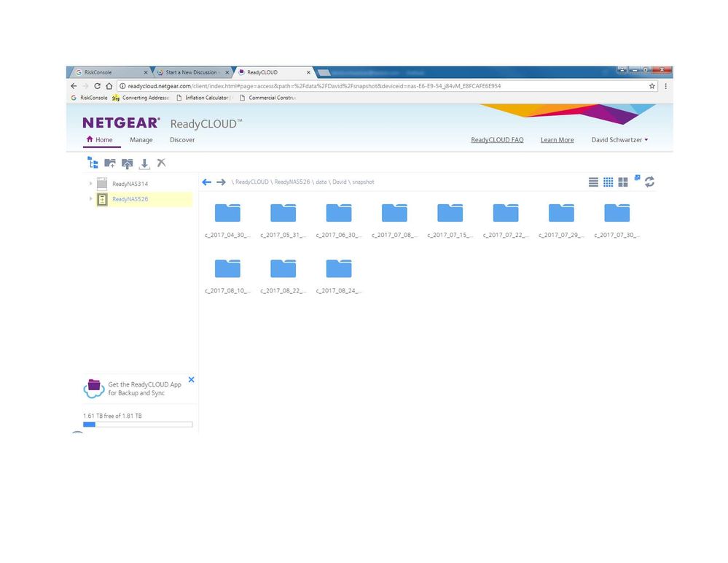Open the RiskConsole bookmark
Viewport: 728px width, 563px height.
[89, 98]
